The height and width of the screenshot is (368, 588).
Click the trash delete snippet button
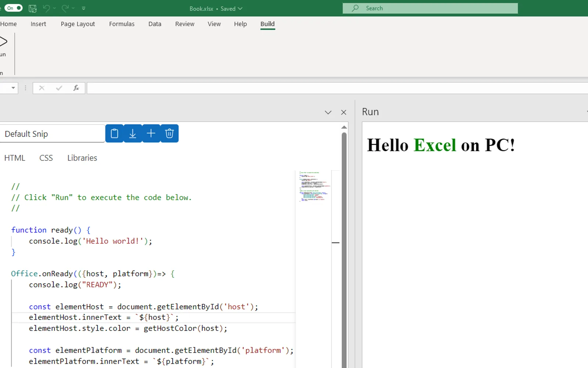[169, 133]
